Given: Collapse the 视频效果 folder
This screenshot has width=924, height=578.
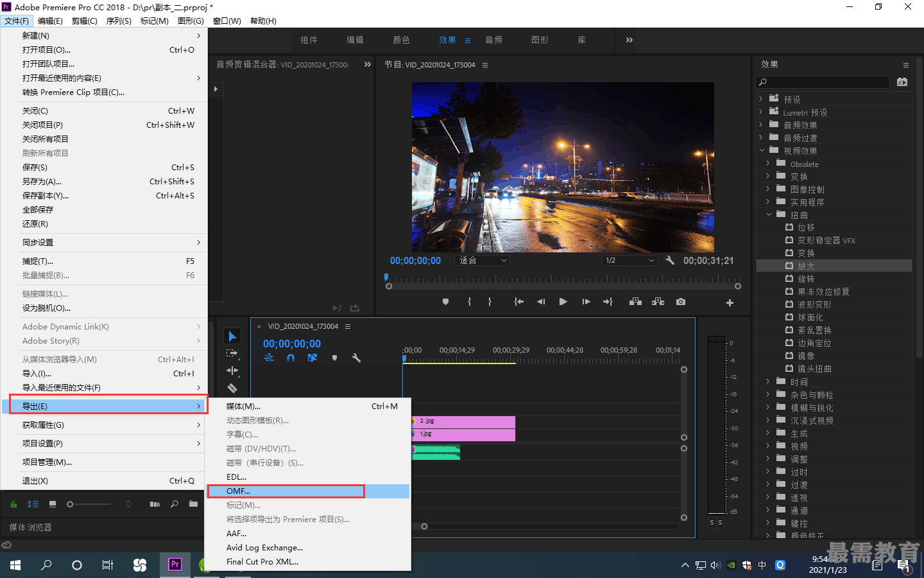Looking at the screenshot, I should click(x=762, y=150).
